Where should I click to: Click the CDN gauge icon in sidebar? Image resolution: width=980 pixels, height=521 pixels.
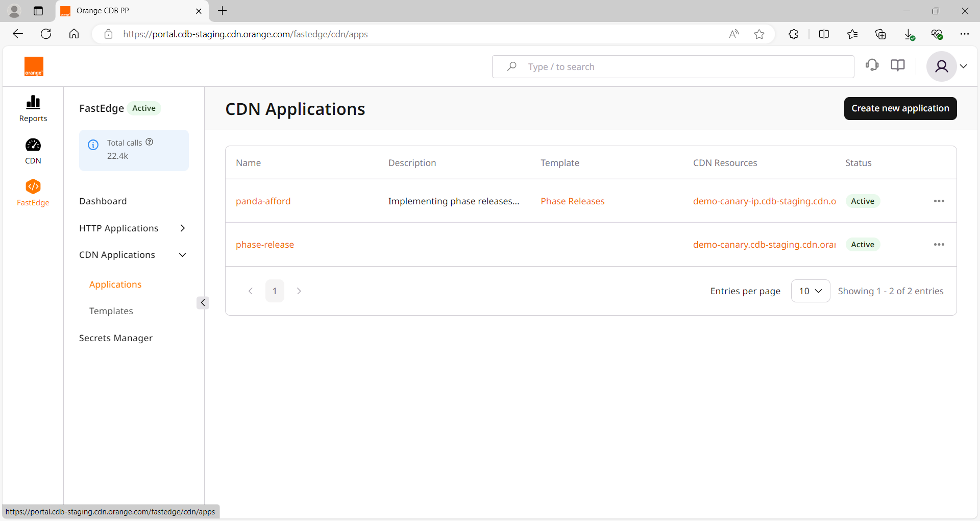pos(33,146)
